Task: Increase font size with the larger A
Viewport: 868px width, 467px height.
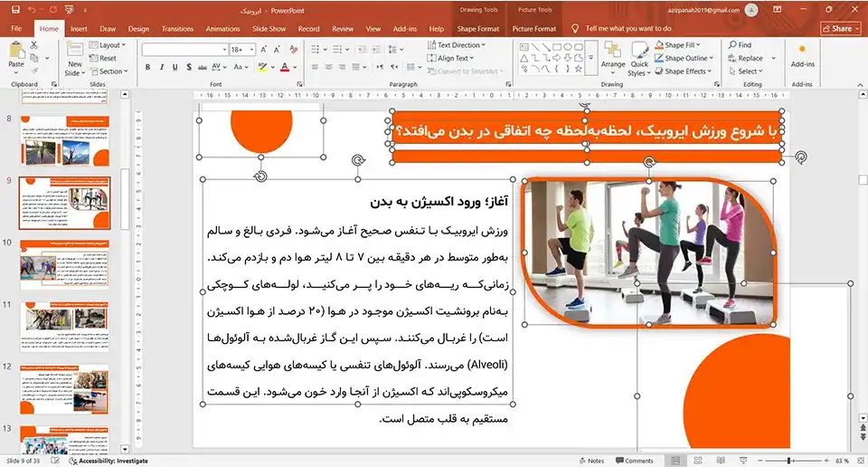Action: (x=264, y=49)
